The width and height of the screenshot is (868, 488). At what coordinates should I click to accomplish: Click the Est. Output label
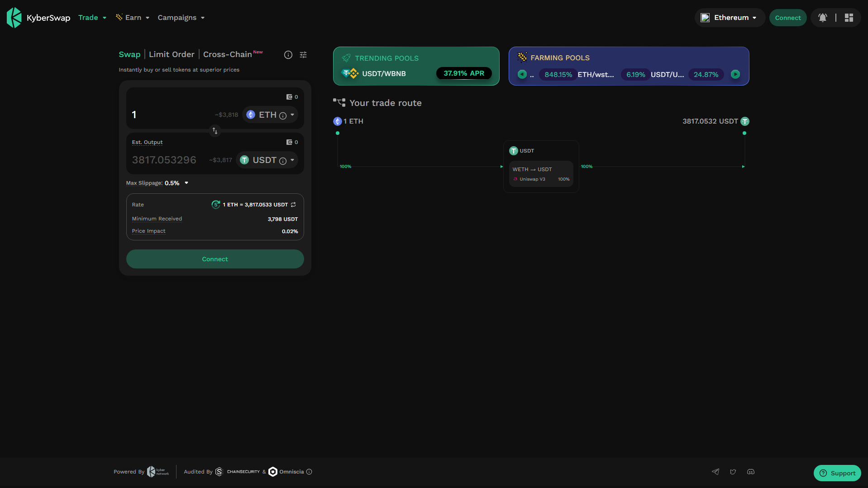click(147, 142)
